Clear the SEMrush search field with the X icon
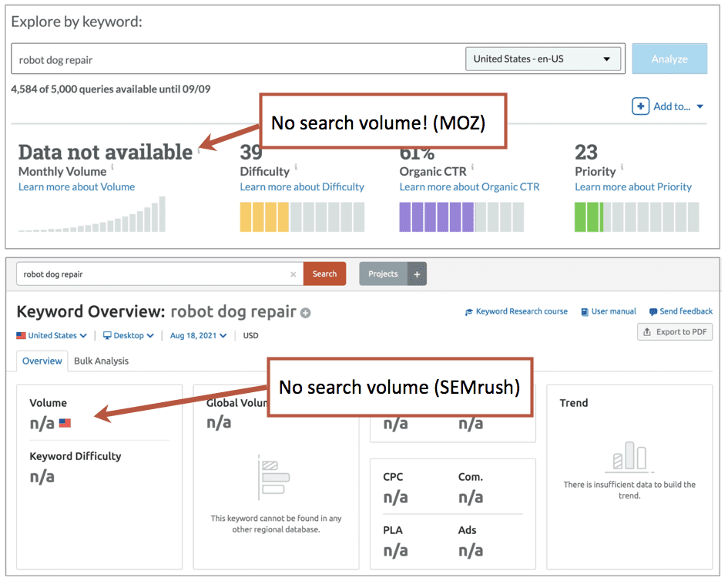This screenshot has height=581, width=728. 293,274
